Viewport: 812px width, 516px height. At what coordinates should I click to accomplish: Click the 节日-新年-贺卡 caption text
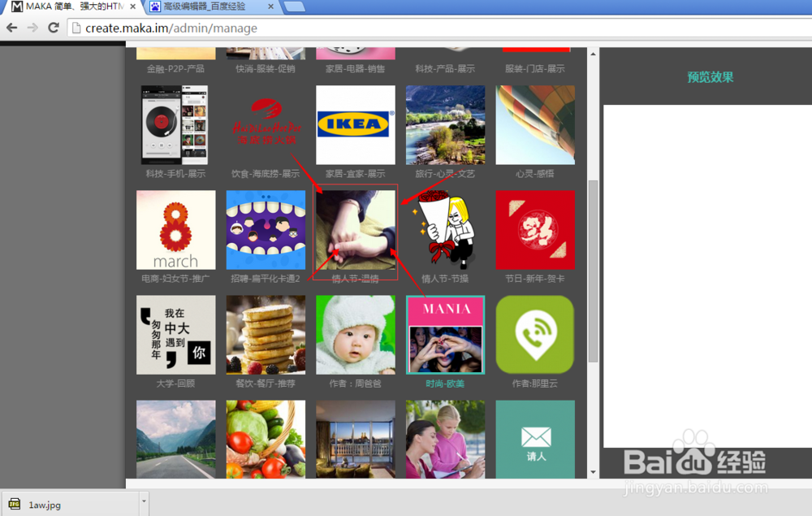click(535, 278)
